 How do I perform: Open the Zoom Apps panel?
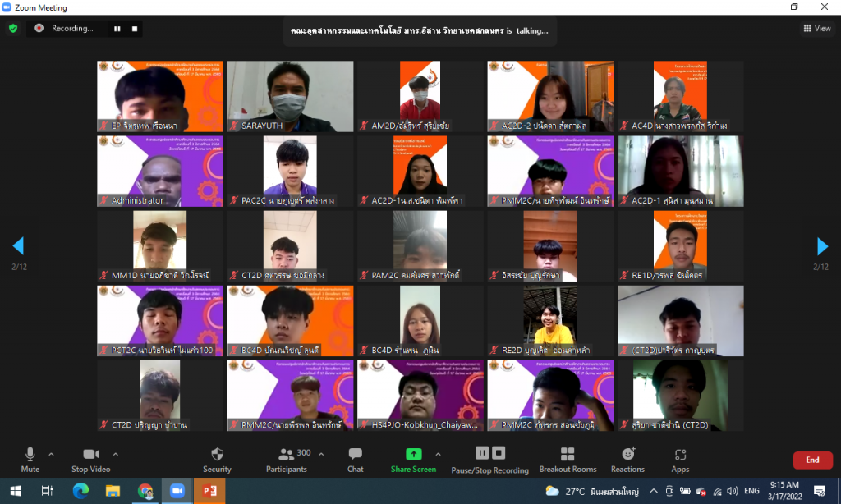tap(679, 459)
